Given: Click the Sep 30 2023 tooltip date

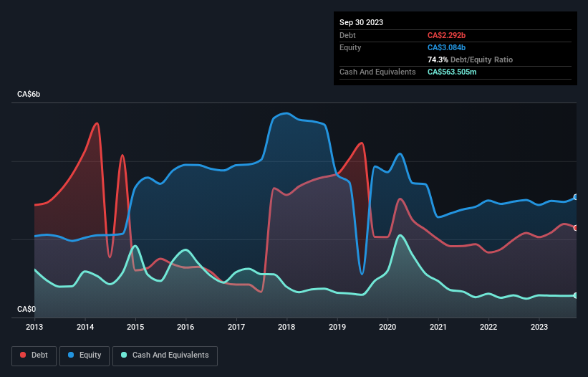Looking at the screenshot, I should tap(361, 22).
